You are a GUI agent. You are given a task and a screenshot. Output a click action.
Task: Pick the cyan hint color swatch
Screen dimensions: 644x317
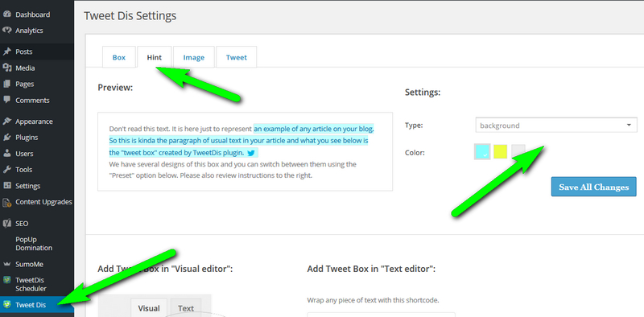click(482, 151)
